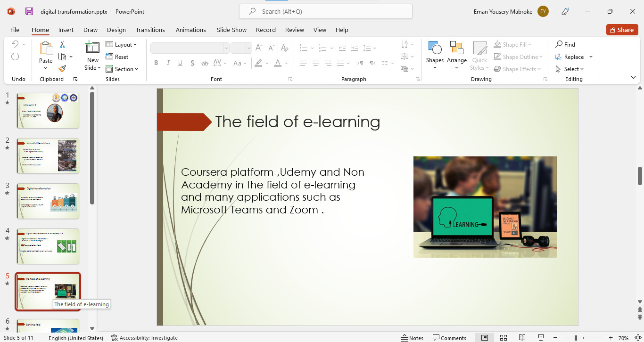Open the Section dropdown
The height and width of the screenshot is (342, 644).
(x=122, y=69)
